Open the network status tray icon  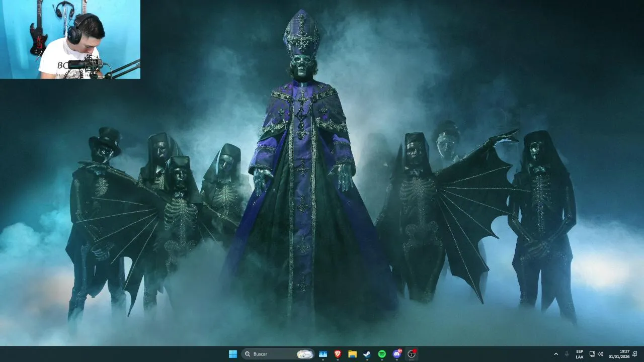592,354
